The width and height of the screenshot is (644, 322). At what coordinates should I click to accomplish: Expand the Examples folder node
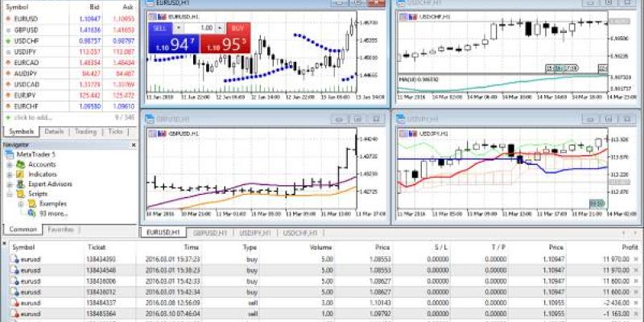point(21,204)
